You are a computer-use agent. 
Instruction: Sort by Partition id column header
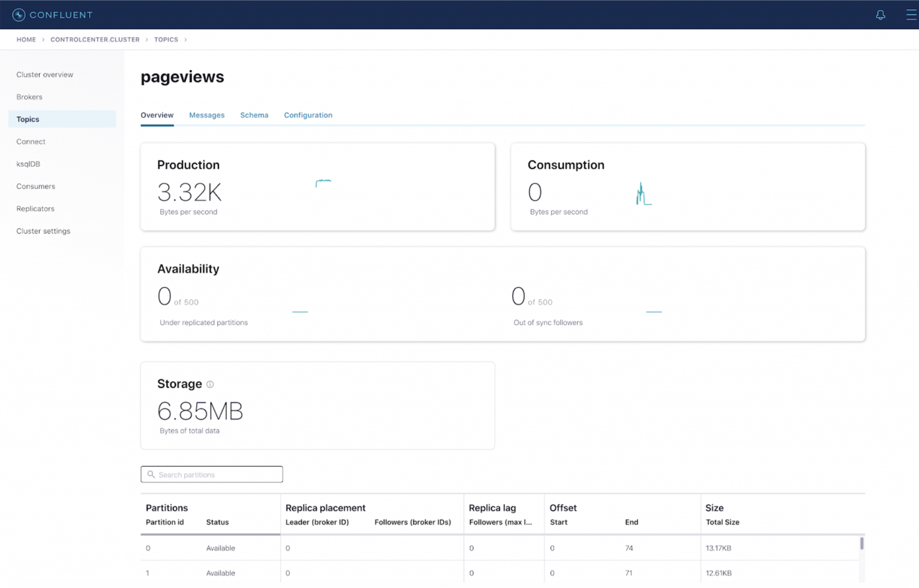click(x=165, y=522)
